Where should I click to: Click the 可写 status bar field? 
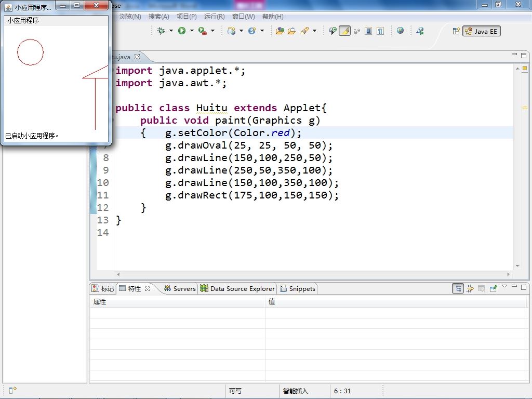coord(235,391)
